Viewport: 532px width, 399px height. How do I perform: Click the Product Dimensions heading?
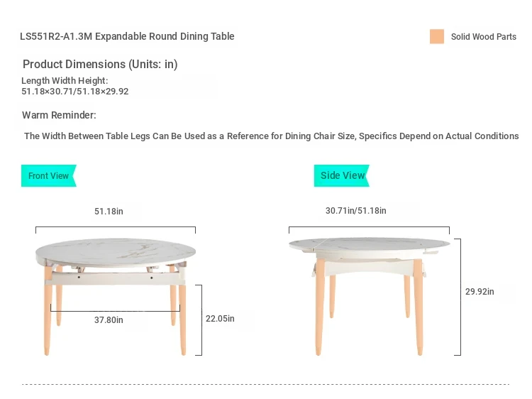pos(100,64)
